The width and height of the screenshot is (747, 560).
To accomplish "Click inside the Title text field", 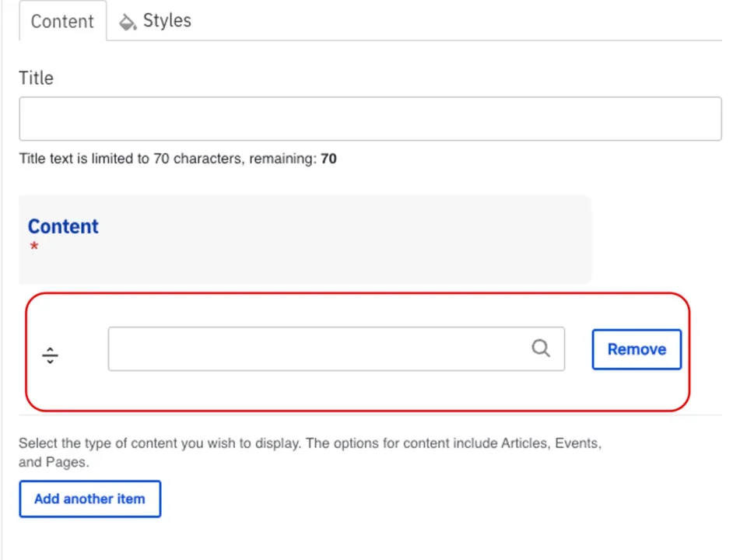I will click(x=370, y=118).
